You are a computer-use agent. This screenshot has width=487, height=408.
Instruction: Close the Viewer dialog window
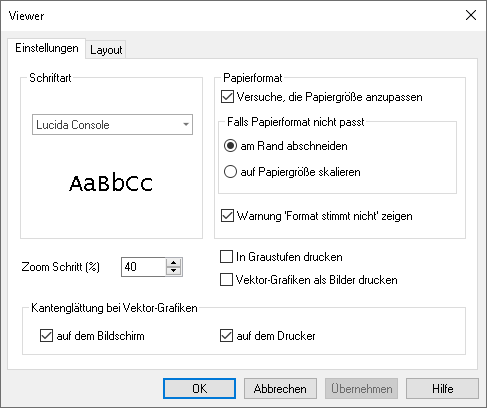(471, 15)
